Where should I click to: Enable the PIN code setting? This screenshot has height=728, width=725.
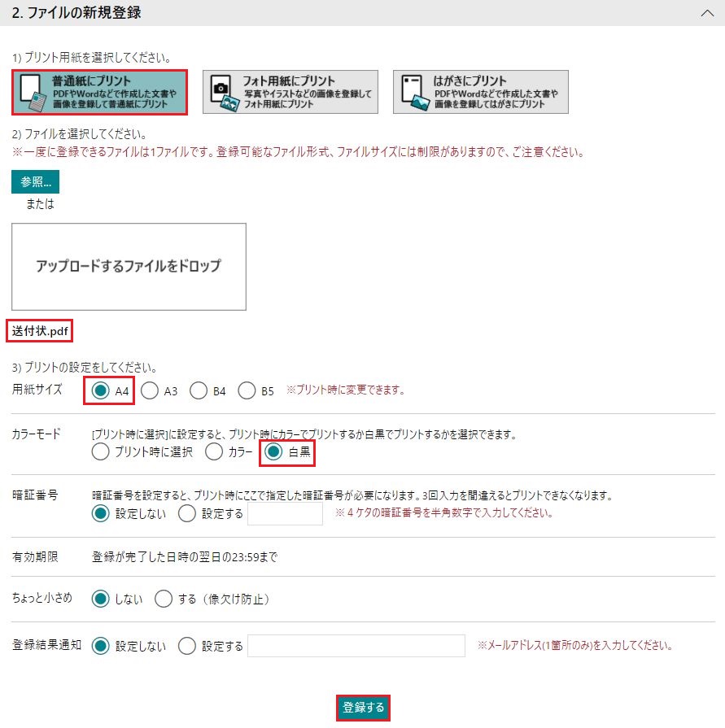click(187, 513)
